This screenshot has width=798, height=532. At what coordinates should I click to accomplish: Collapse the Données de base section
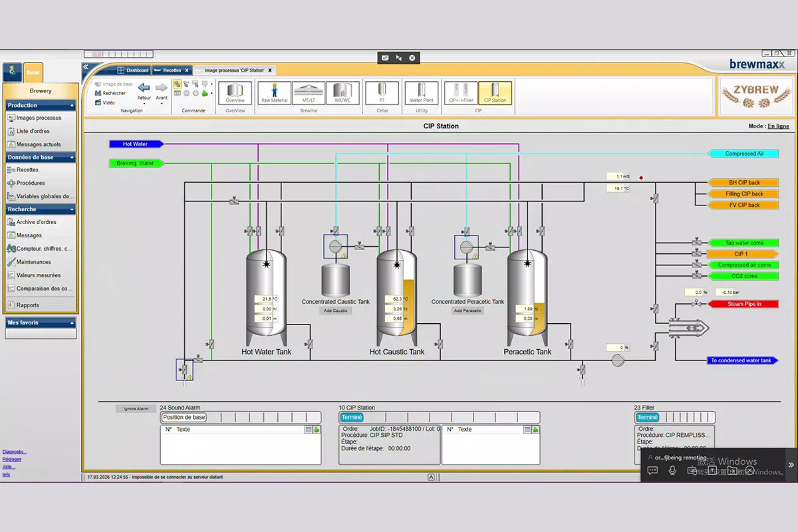click(x=71, y=158)
